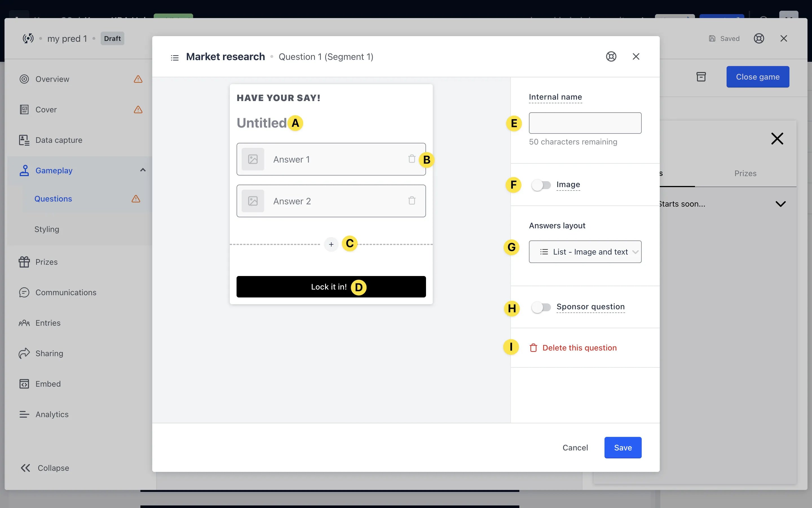Click the help lifebuoy icon beside Saved
This screenshot has height=508, width=812.
(x=759, y=38)
